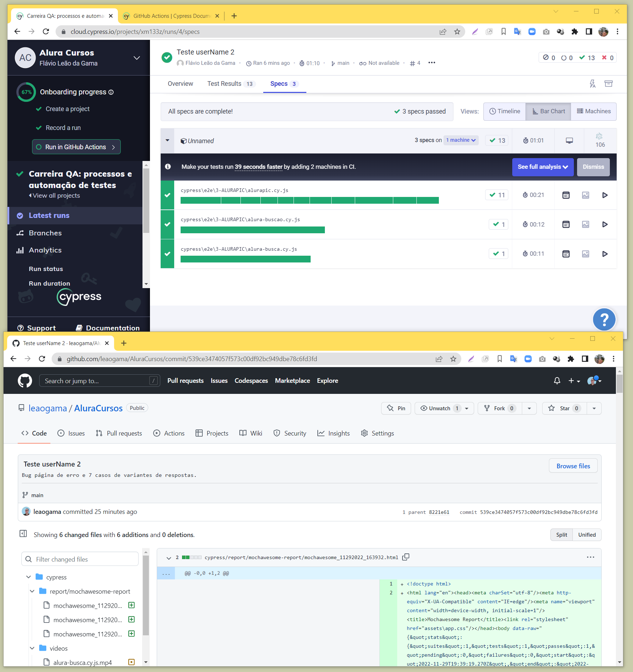Reload the Cypress Cloud browser page
Viewport: 633px width, 672px height.
[46, 32]
